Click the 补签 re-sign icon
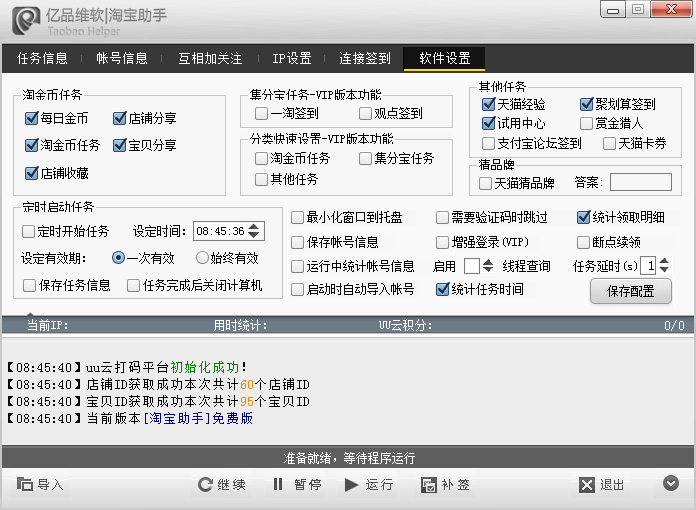This screenshot has width=696, height=510. pyautogui.click(x=429, y=485)
